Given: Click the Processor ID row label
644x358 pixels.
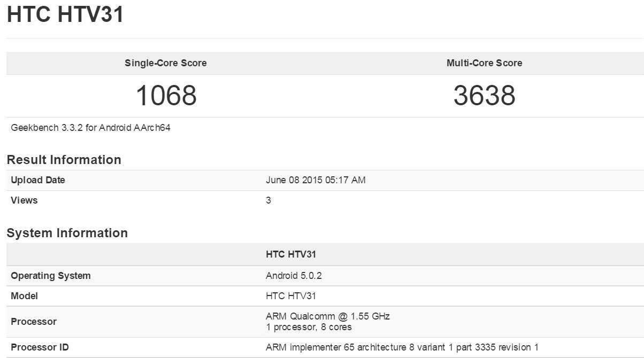Looking at the screenshot, I should 40,347.
